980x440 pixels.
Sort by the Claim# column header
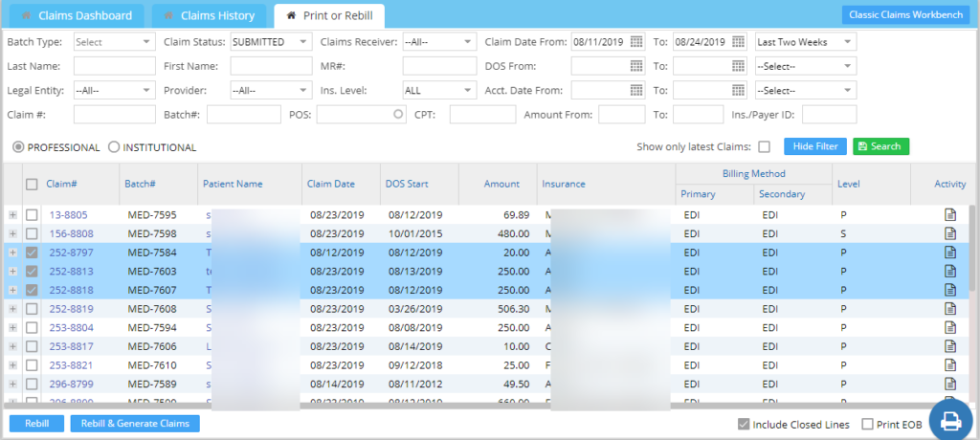click(60, 184)
